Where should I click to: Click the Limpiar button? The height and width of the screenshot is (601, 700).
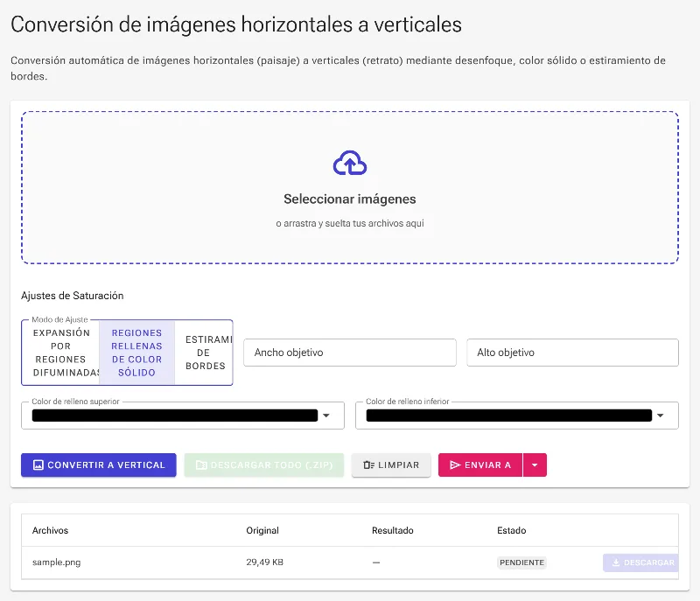tap(391, 465)
